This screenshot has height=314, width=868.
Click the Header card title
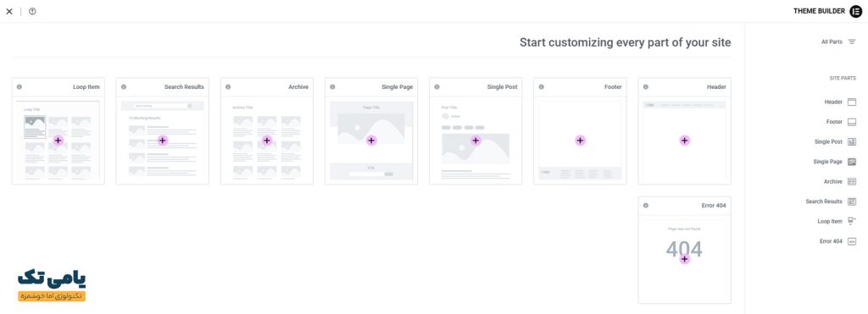point(716,87)
